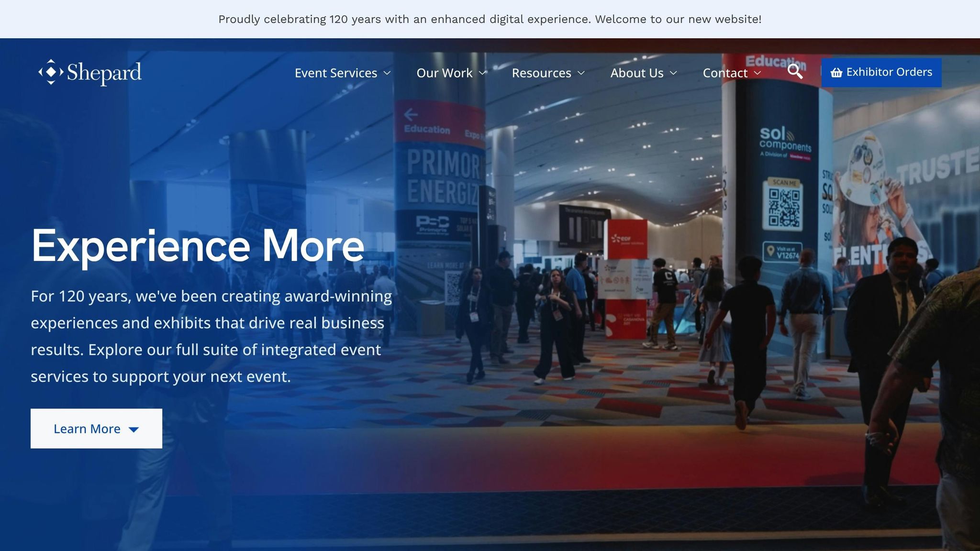Click the basket icon beside Exhibitor Orders
The image size is (980, 551).
coord(836,73)
